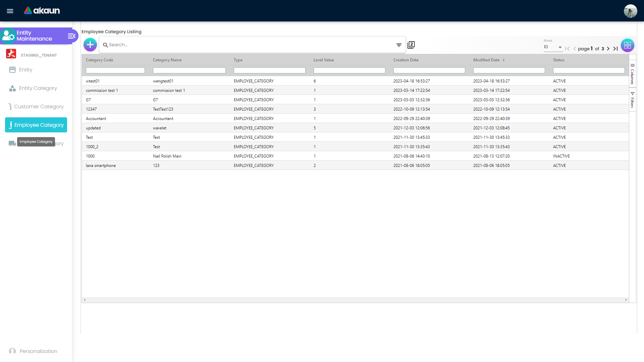Open the grid view icon at top right
The width and height of the screenshot is (644, 362).
pos(628,45)
